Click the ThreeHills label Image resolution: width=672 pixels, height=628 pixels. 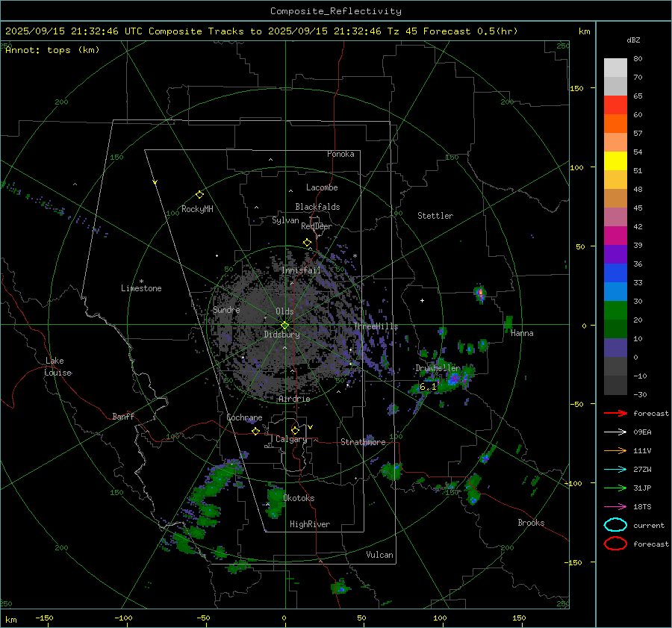click(376, 326)
